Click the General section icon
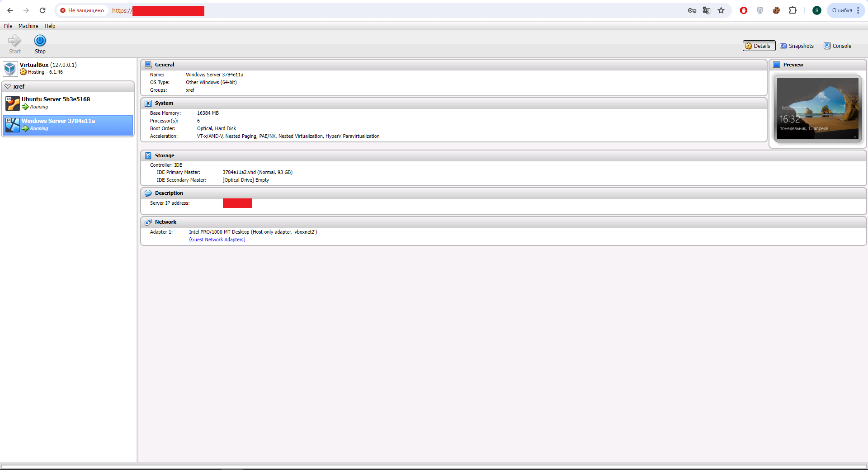 (148, 65)
